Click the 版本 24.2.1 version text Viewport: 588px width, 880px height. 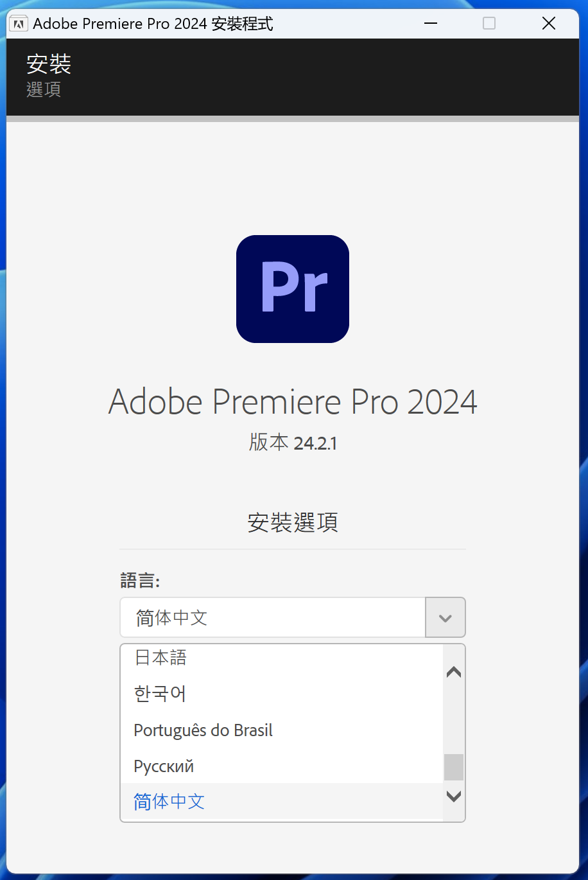[x=293, y=443]
